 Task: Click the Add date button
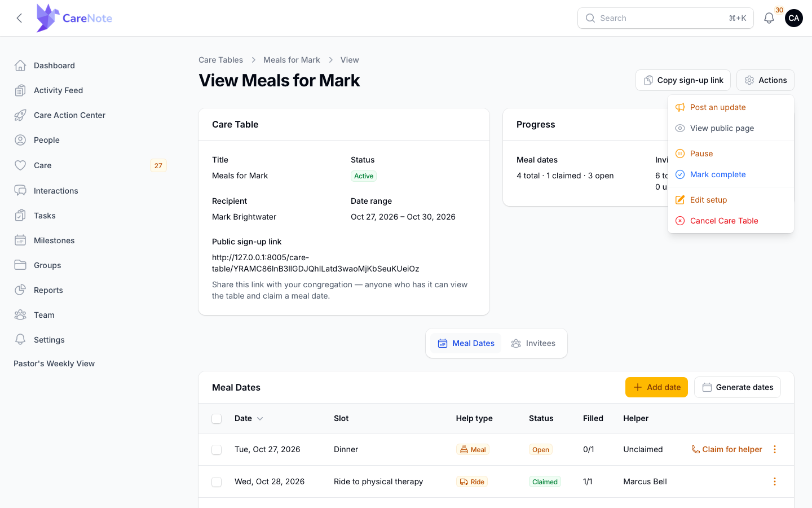(x=656, y=387)
